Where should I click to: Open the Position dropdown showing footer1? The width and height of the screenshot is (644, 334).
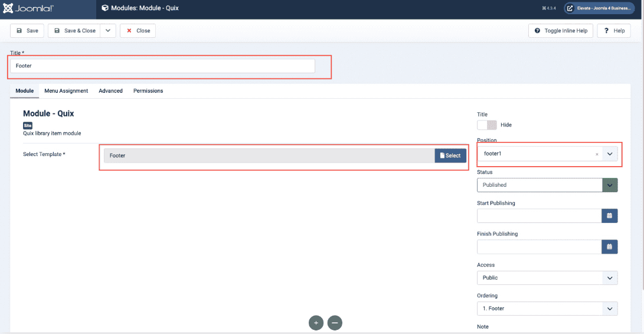click(x=610, y=154)
